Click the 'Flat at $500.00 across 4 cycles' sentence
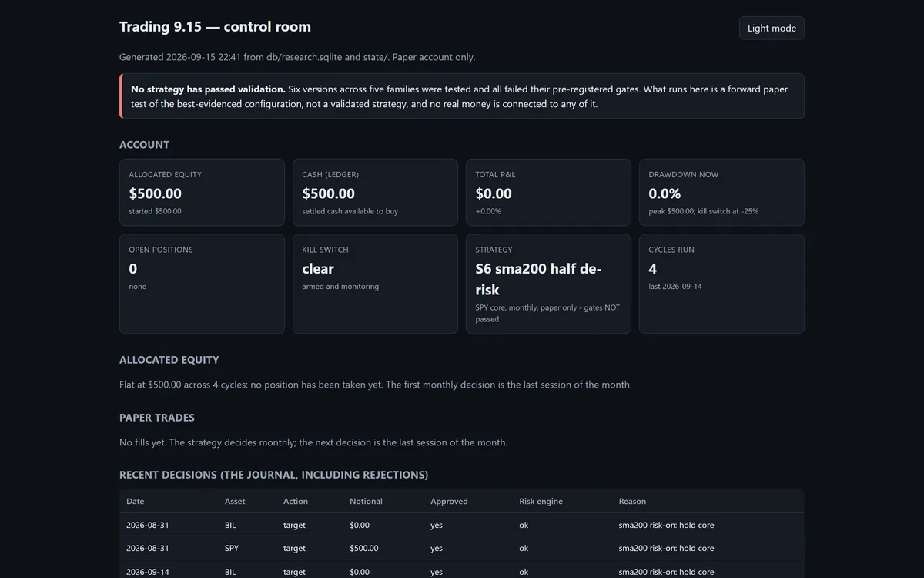This screenshot has width=924, height=578. [x=376, y=385]
